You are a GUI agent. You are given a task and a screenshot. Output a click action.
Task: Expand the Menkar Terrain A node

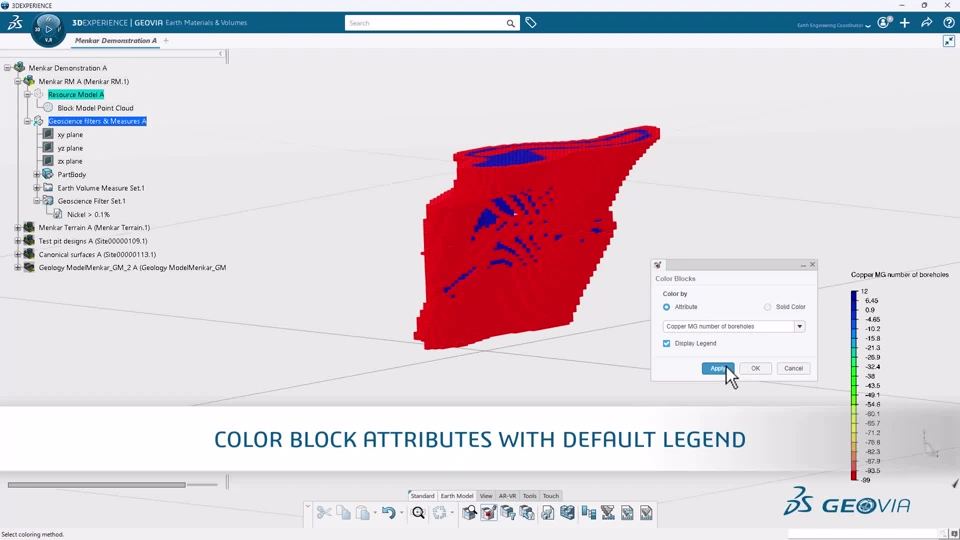[18, 228]
